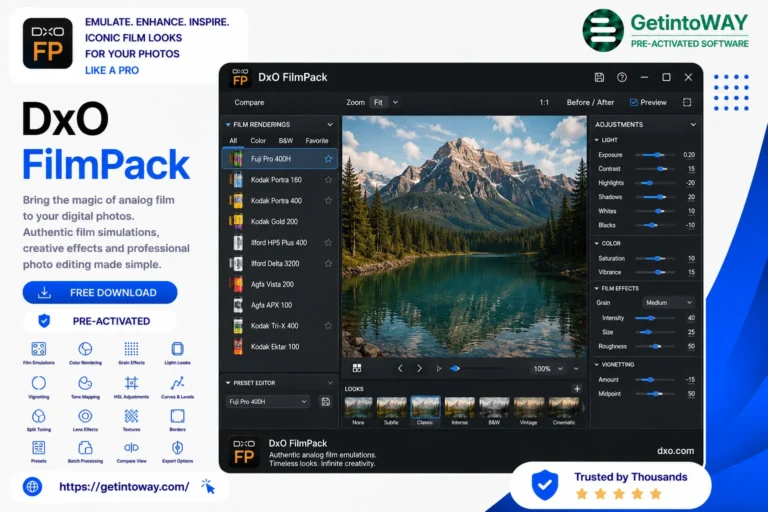This screenshot has width=768, height=512.
Task: Click the FREE DOWNLOAD button
Action: pos(100,293)
